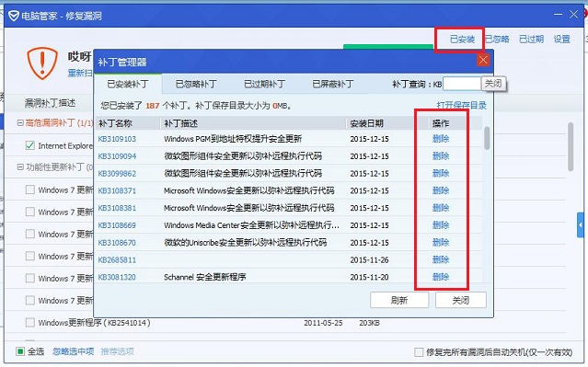Click the 电脑管家 shield logo icon

(x=14, y=16)
